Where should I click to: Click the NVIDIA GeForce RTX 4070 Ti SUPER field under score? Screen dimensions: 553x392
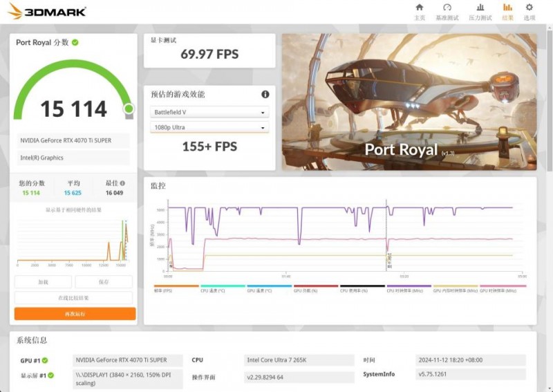click(x=73, y=140)
